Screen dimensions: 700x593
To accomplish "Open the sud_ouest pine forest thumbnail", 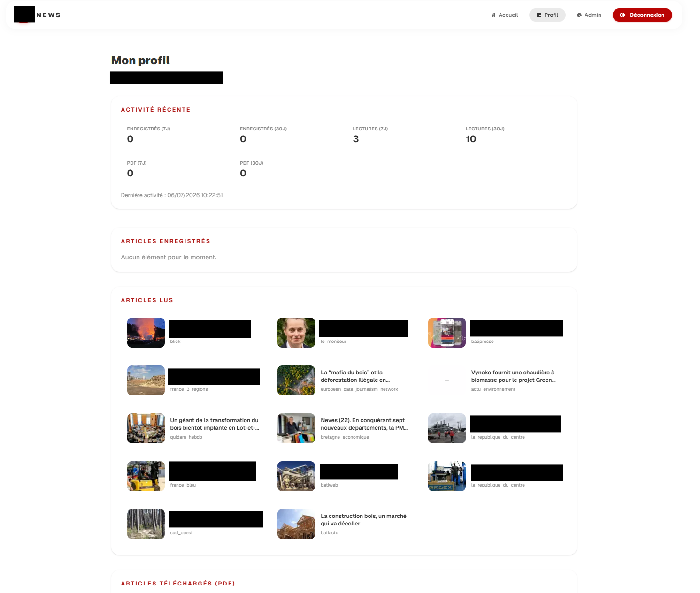I will pyautogui.click(x=146, y=524).
